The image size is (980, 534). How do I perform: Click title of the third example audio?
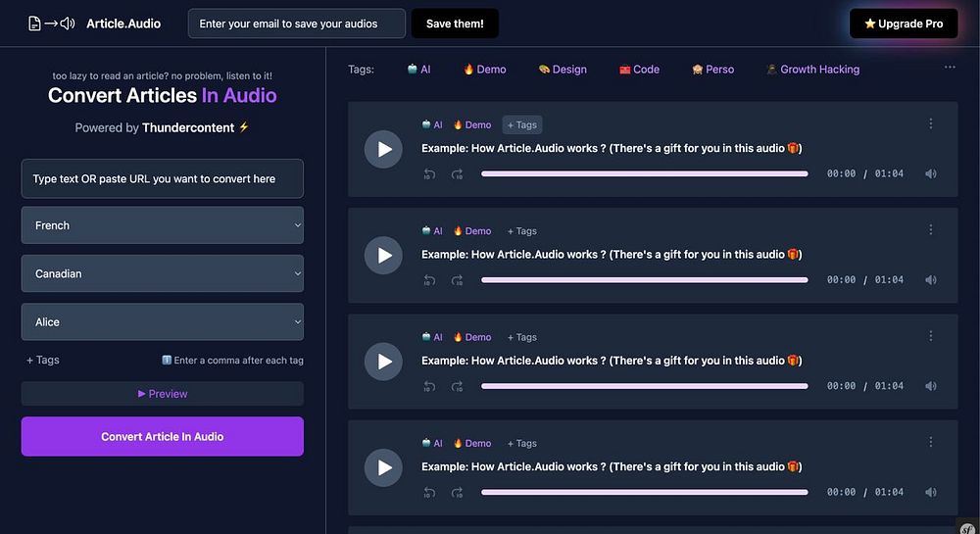[612, 361]
